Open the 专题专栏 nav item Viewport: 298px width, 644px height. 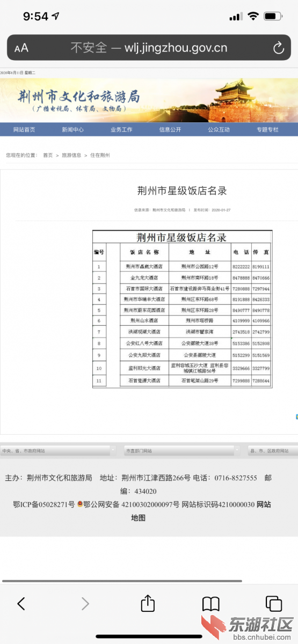[x=267, y=129]
